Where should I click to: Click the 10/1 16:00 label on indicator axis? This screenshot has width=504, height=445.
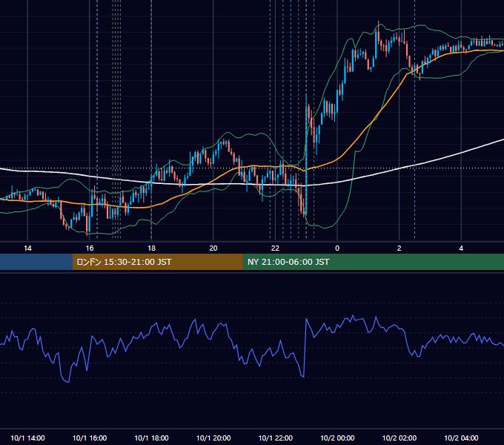[x=90, y=438]
